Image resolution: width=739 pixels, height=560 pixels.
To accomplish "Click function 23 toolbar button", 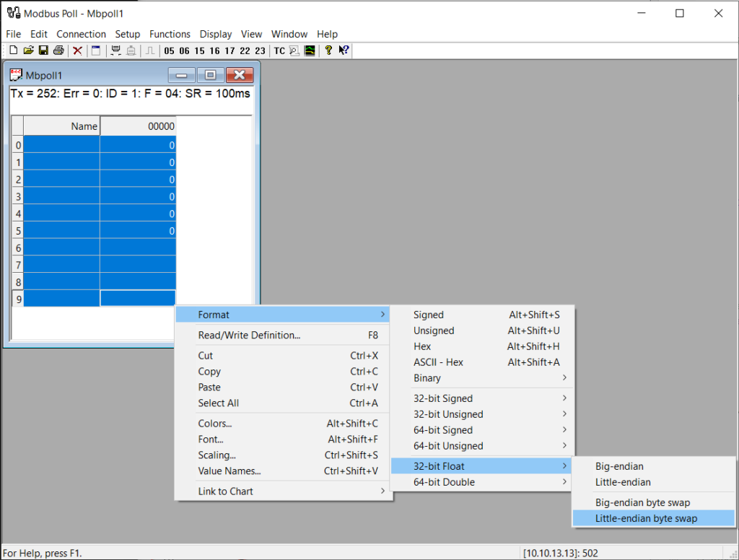I will [x=260, y=51].
